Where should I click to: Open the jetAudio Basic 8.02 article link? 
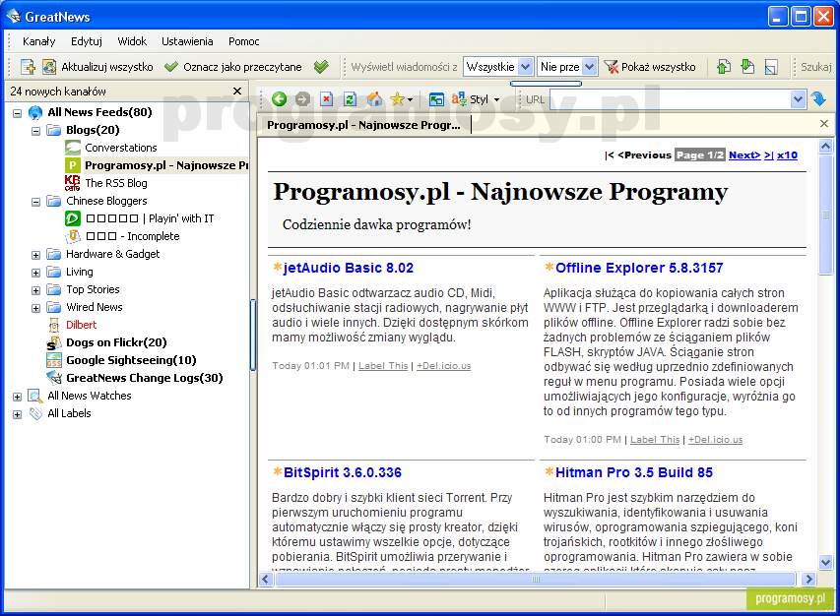349,268
